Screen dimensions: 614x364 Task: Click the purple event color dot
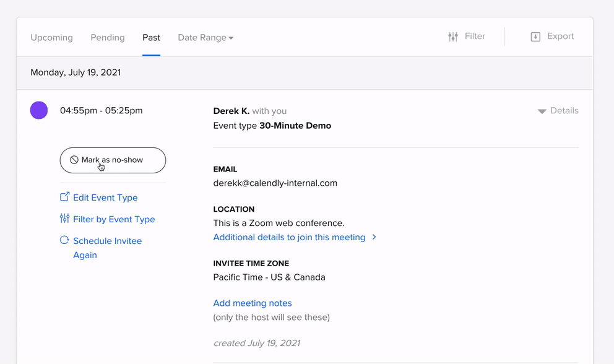tap(38, 110)
